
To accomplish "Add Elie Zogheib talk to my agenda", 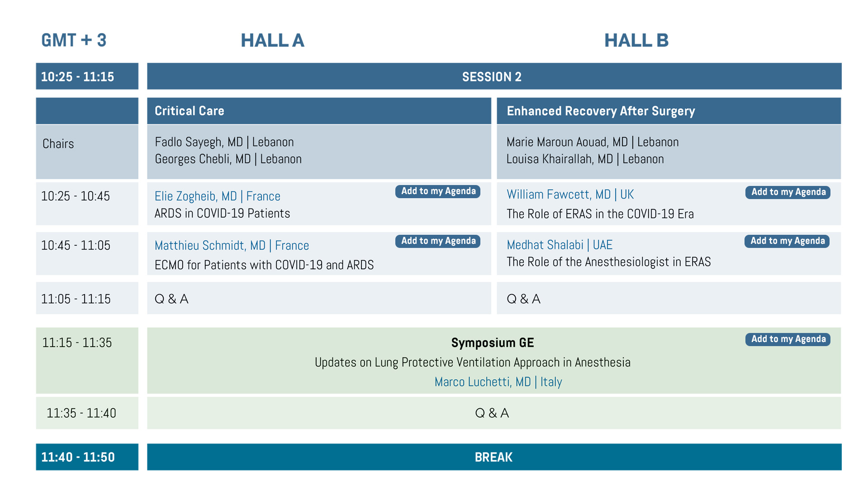I will (x=437, y=191).
